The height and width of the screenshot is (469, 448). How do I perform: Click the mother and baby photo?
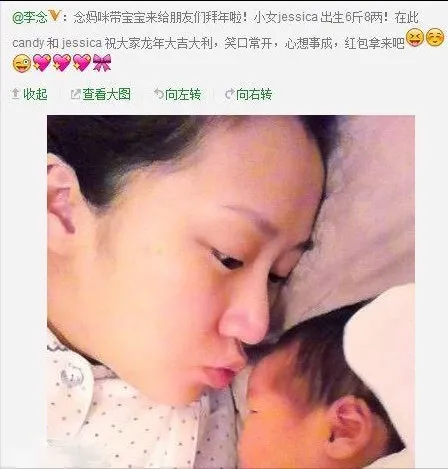coord(231,292)
